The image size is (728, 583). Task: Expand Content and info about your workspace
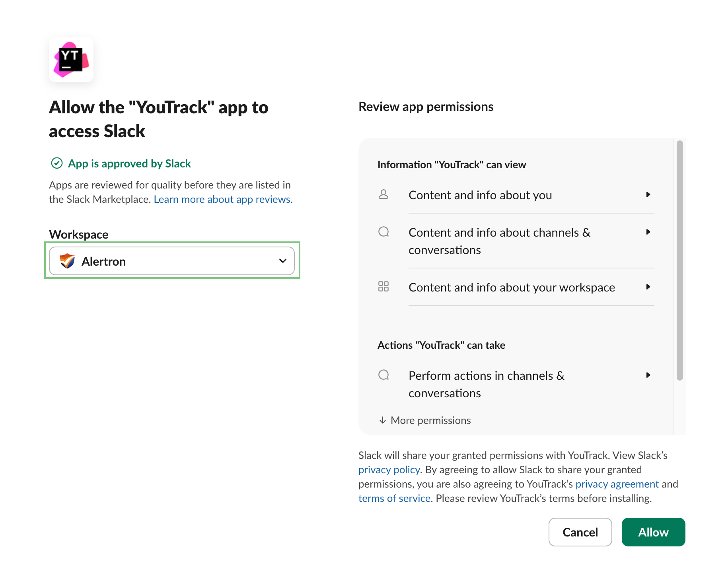(x=648, y=287)
